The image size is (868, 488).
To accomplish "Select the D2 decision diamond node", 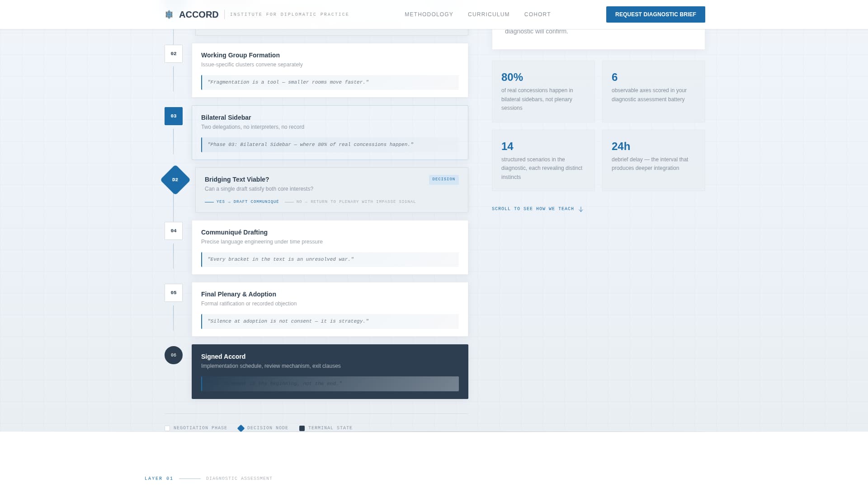I will click(x=175, y=179).
